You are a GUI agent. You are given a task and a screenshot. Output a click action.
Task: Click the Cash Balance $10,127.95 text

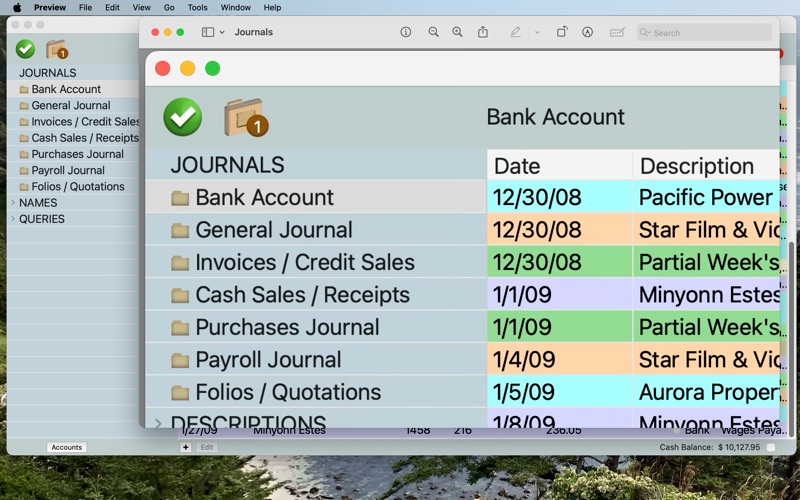(710, 447)
